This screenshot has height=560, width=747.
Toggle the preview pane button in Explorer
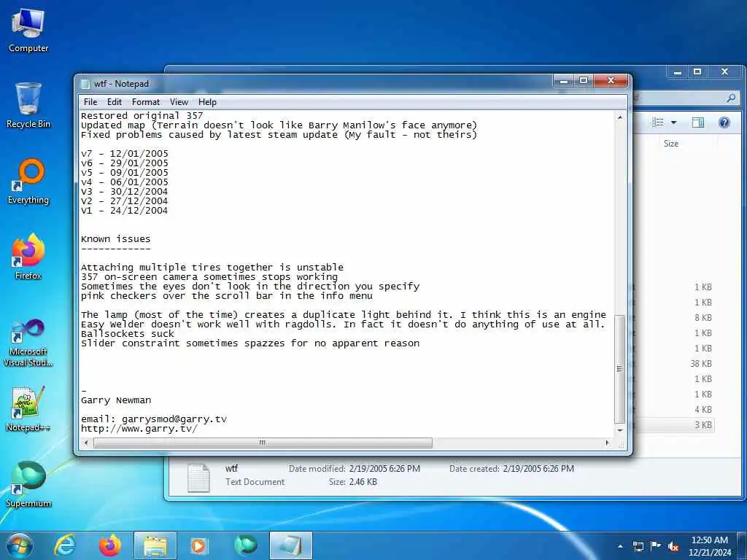click(697, 122)
